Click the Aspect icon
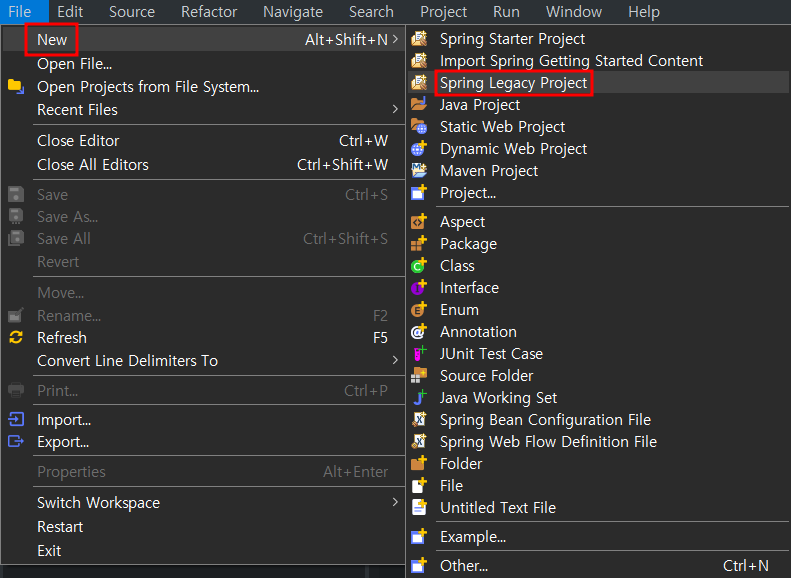 [x=419, y=221]
